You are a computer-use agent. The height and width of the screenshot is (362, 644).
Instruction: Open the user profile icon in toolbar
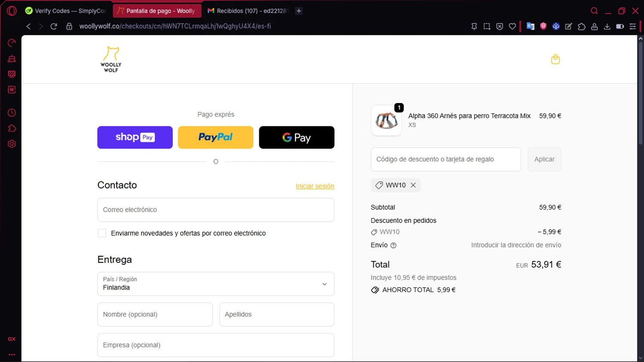[595, 26]
